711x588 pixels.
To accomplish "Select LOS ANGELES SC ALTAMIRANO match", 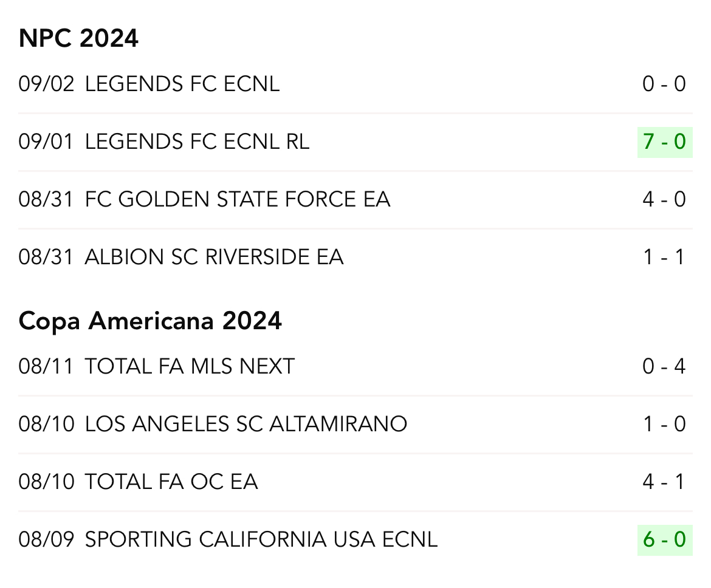I will point(246,424).
